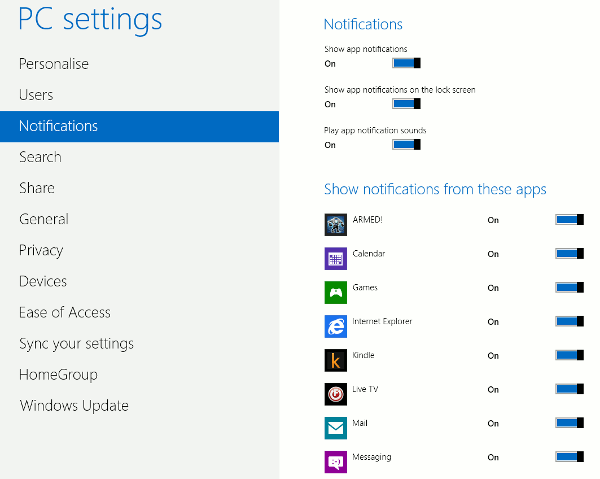Click the PC settings title
This screenshot has height=479, width=600.
tap(90, 19)
